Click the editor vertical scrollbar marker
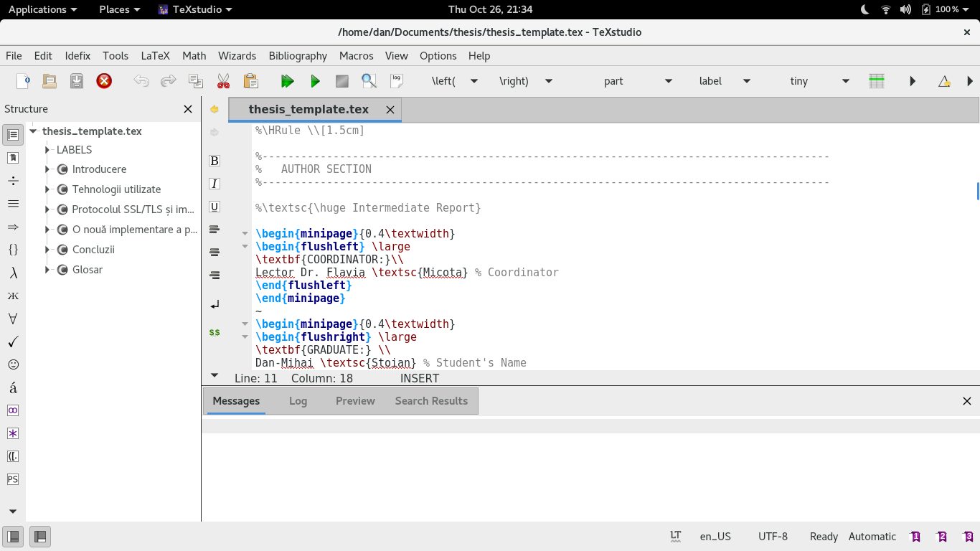980x551 pixels. (x=978, y=191)
